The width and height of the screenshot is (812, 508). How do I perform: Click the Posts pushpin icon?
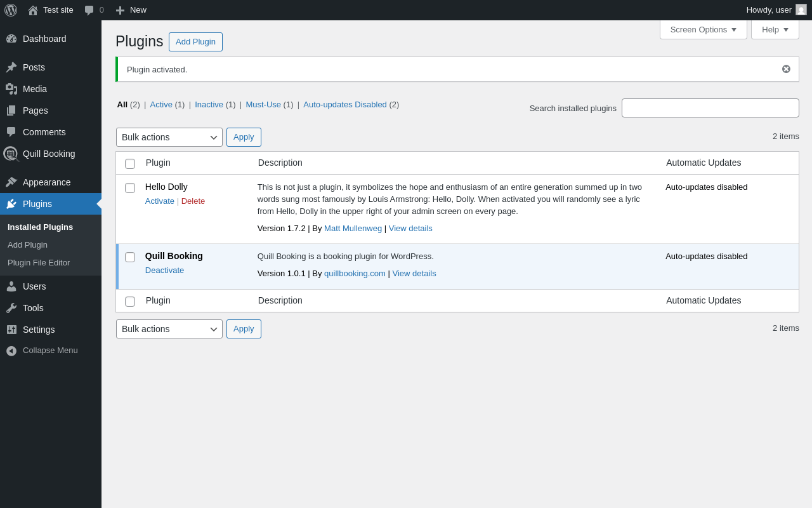point(11,67)
